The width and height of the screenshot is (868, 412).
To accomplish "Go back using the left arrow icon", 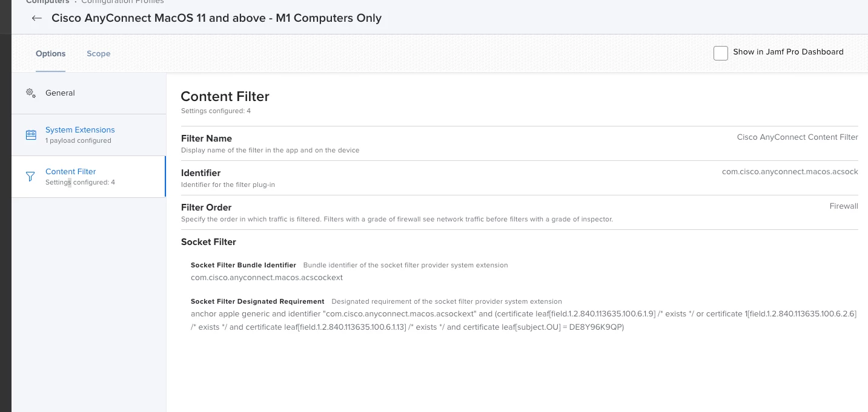I will click(37, 18).
